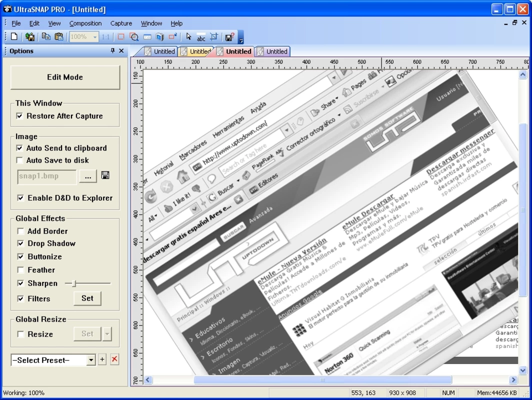Click the Filters Set button
This screenshot has height=400, width=532.
tap(87, 298)
